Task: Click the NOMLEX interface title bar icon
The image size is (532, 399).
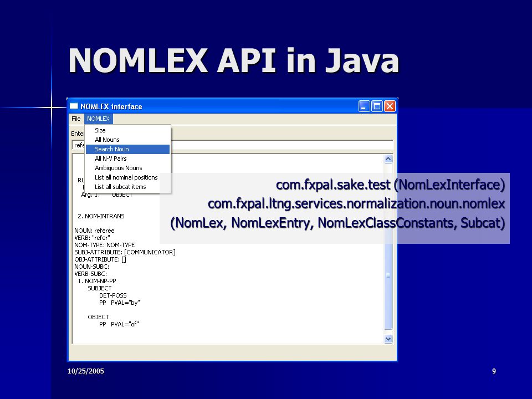Action: click(x=74, y=106)
